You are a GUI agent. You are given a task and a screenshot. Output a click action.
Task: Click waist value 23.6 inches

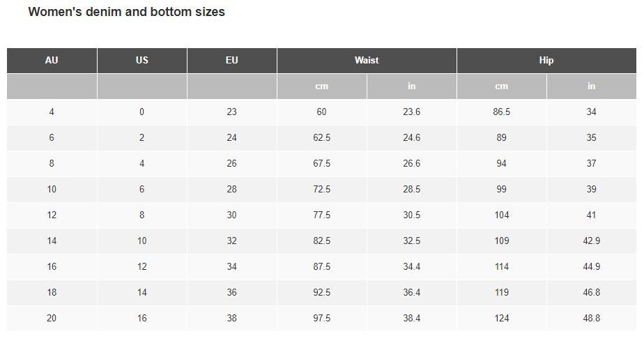[x=411, y=112]
